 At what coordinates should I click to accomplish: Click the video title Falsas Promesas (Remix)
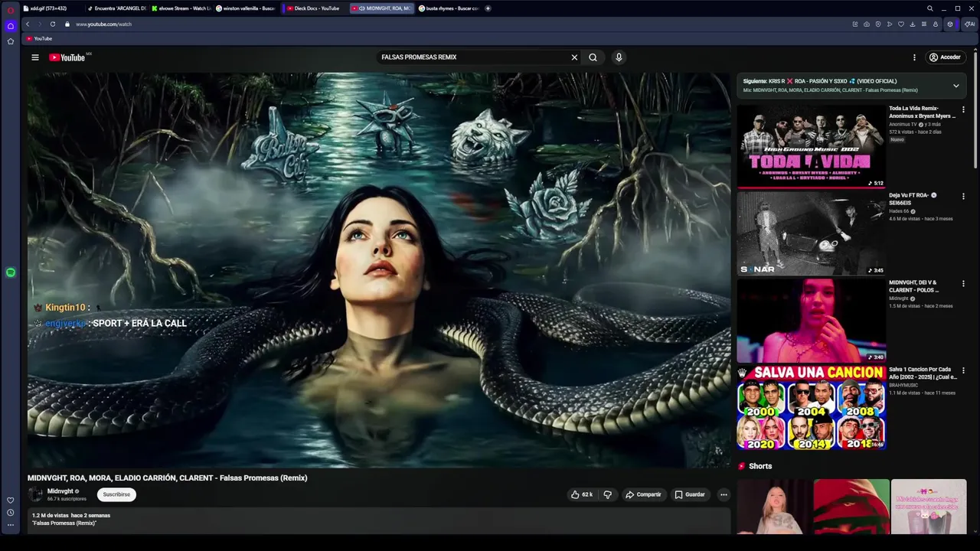pos(167,478)
